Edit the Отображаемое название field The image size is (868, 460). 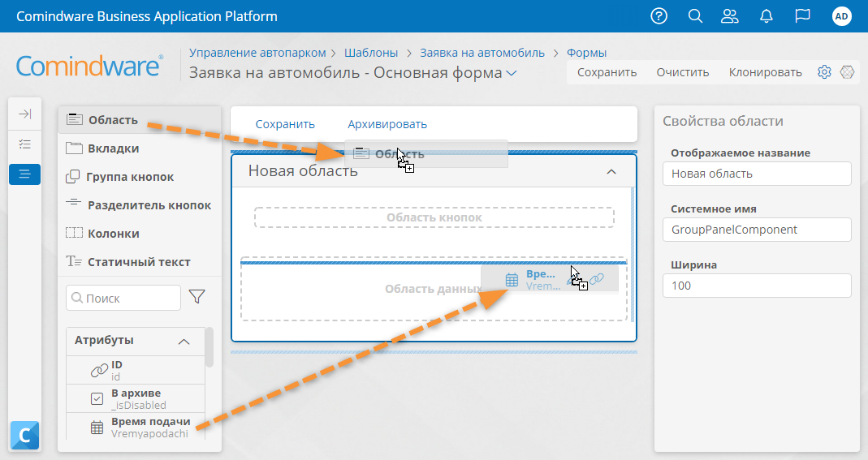[757, 174]
